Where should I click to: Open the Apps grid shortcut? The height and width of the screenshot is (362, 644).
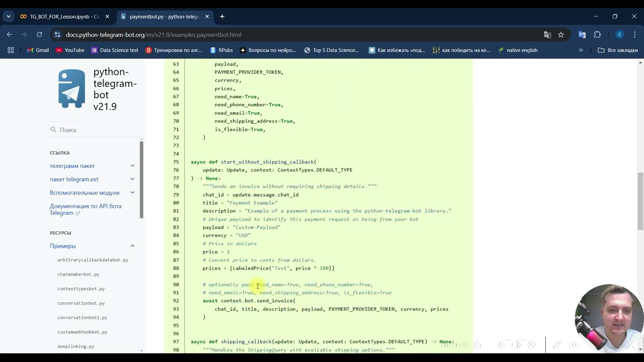11,50
